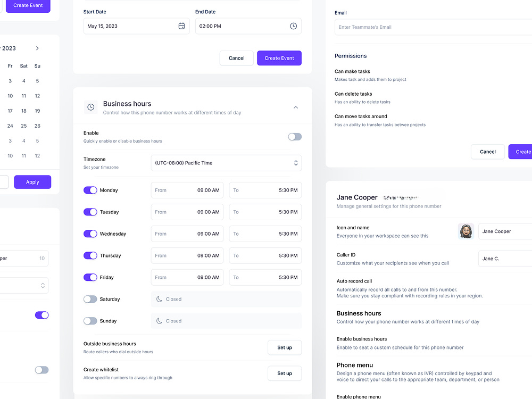
Task: Click Create Event next to Cancel
Action: coord(279,58)
